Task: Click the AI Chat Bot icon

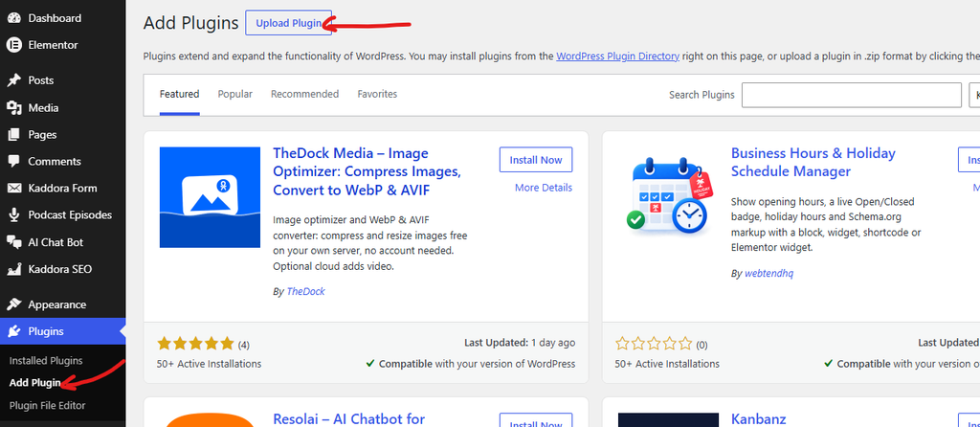Action: tap(13, 242)
